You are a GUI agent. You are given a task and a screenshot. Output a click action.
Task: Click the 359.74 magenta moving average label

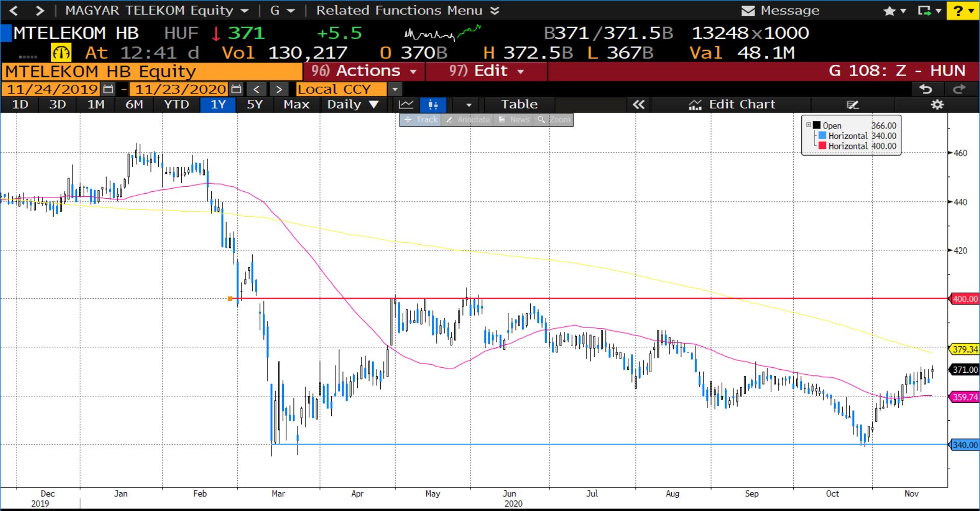click(964, 397)
